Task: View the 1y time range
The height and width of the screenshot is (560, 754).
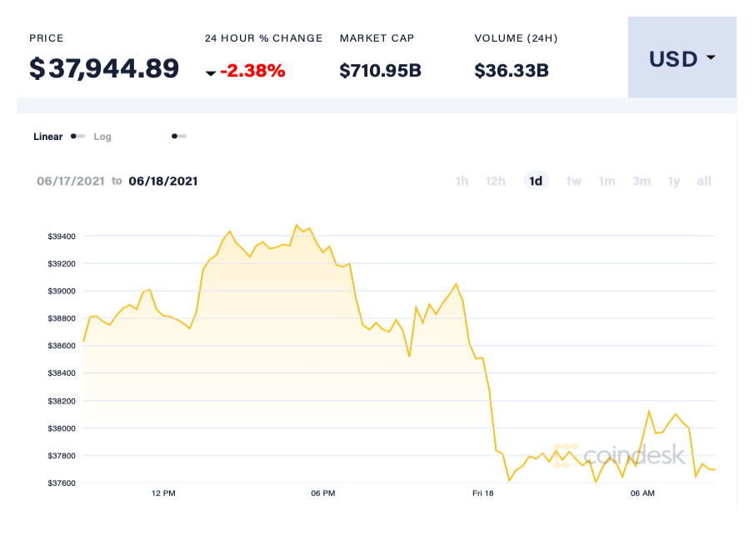Action: (673, 181)
